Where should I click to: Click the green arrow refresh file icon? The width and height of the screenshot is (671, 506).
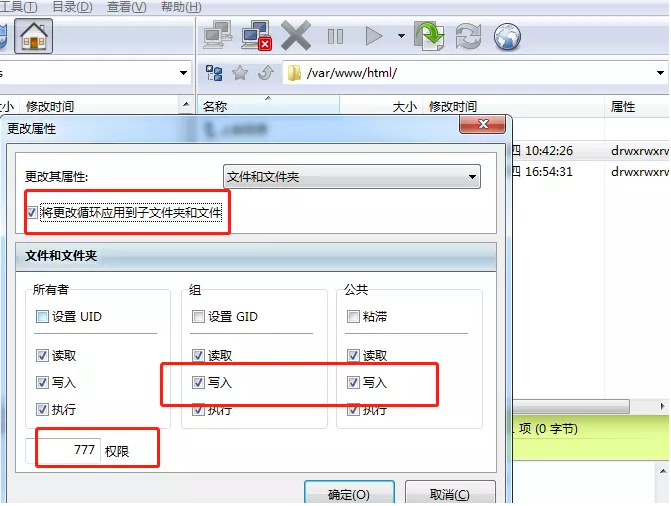(x=429, y=36)
